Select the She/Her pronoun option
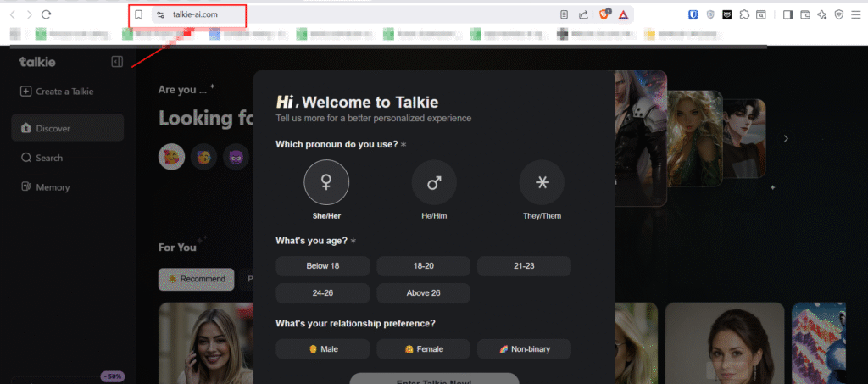This screenshot has width=868, height=384. tap(326, 182)
